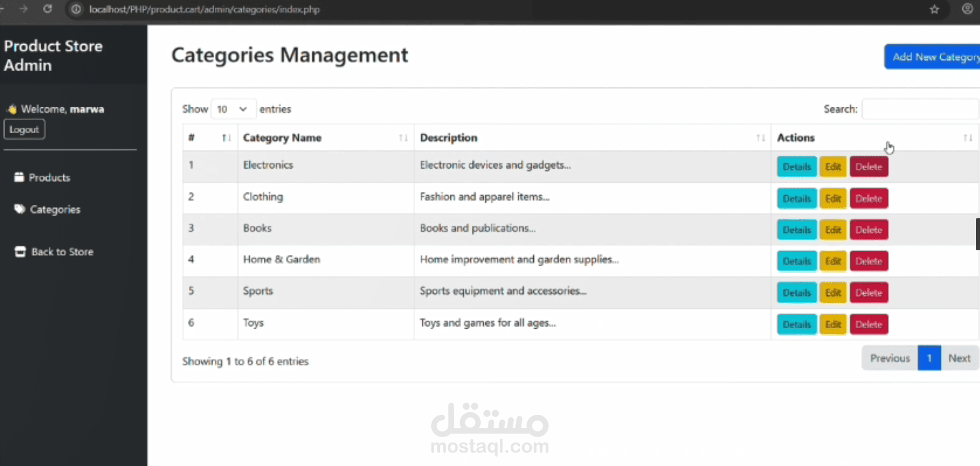
Task: Click the Product Store Admin title
Action: pyautogui.click(x=53, y=56)
